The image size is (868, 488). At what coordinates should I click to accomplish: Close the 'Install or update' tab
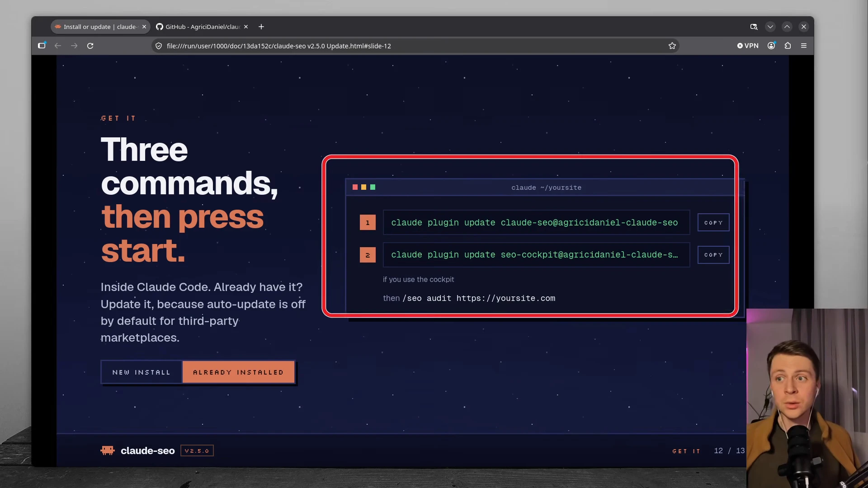pos(144,27)
